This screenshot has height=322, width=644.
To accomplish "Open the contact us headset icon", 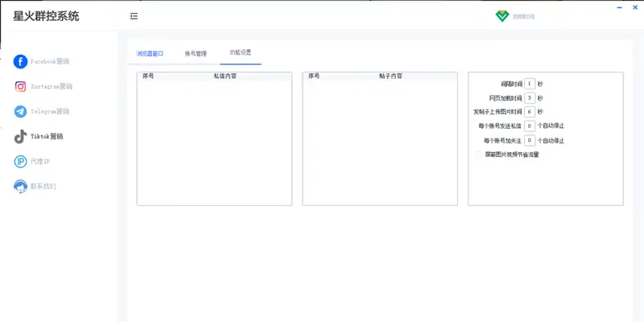I will pyautogui.click(x=20, y=187).
